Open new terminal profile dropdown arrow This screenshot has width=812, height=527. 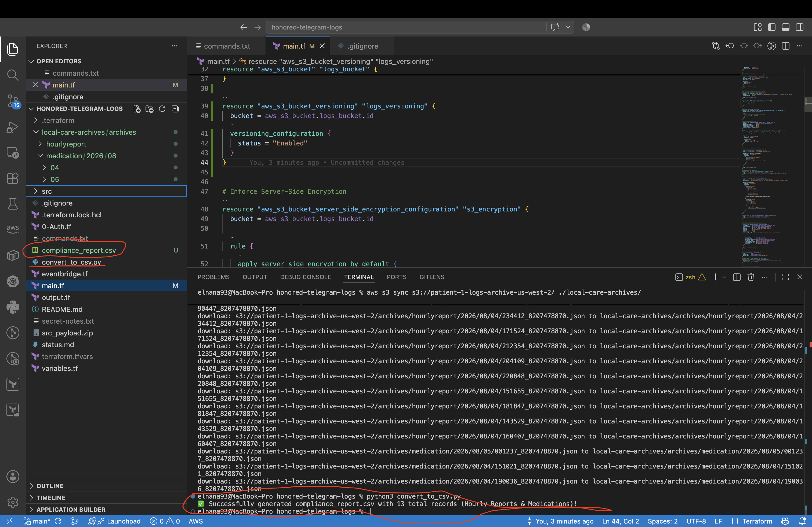(x=724, y=277)
